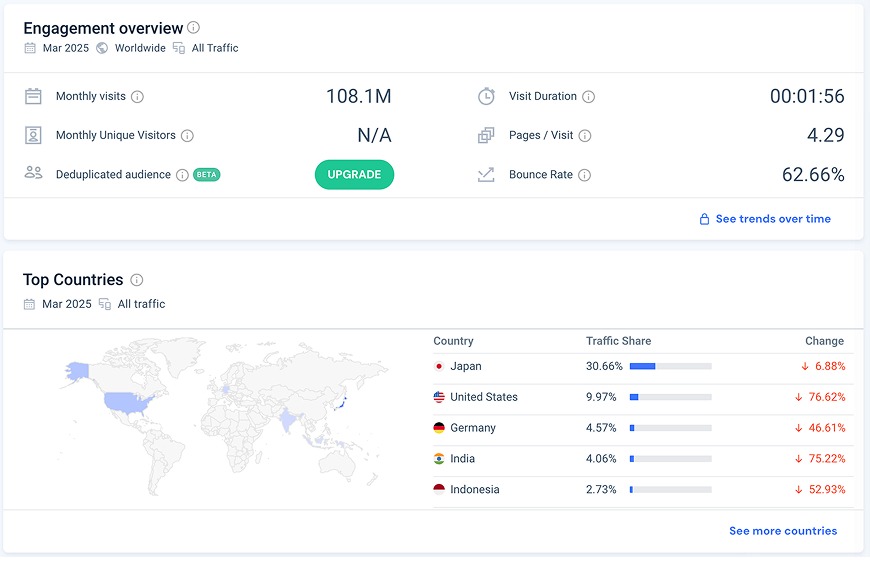Click info icon beside Deduplicated audience

[182, 175]
